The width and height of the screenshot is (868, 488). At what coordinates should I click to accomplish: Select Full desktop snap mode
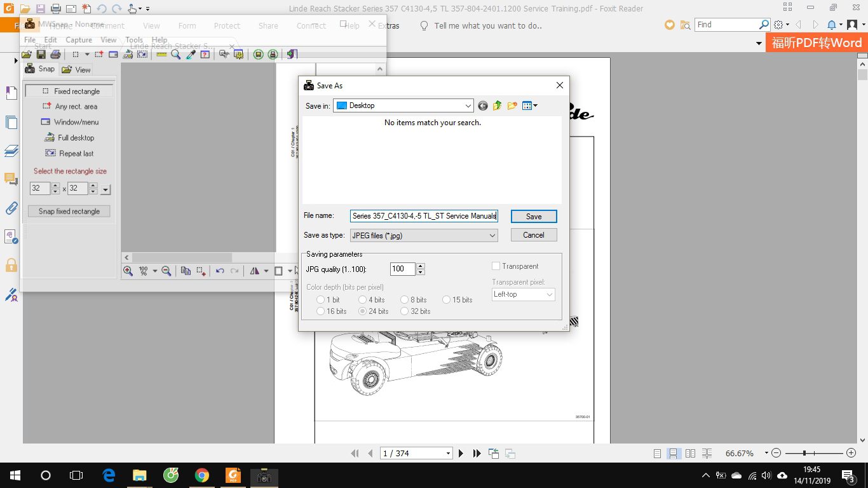point(69,138)
